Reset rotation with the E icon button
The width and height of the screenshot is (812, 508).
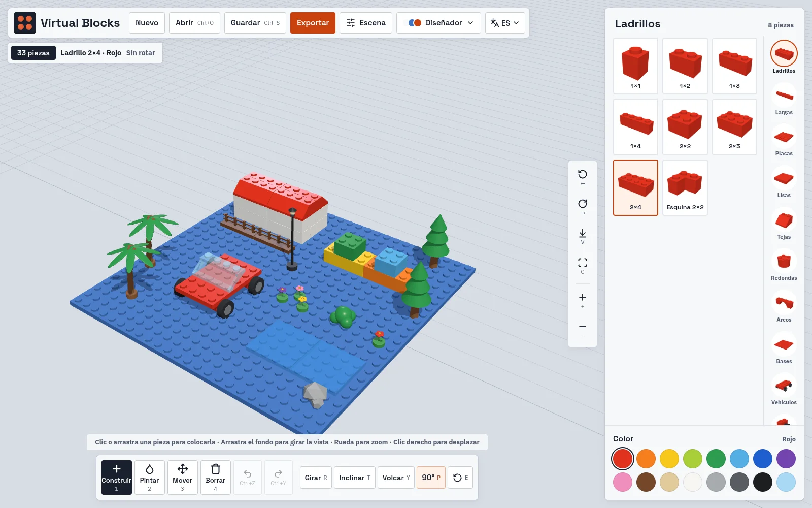click(x=460, y=478)
